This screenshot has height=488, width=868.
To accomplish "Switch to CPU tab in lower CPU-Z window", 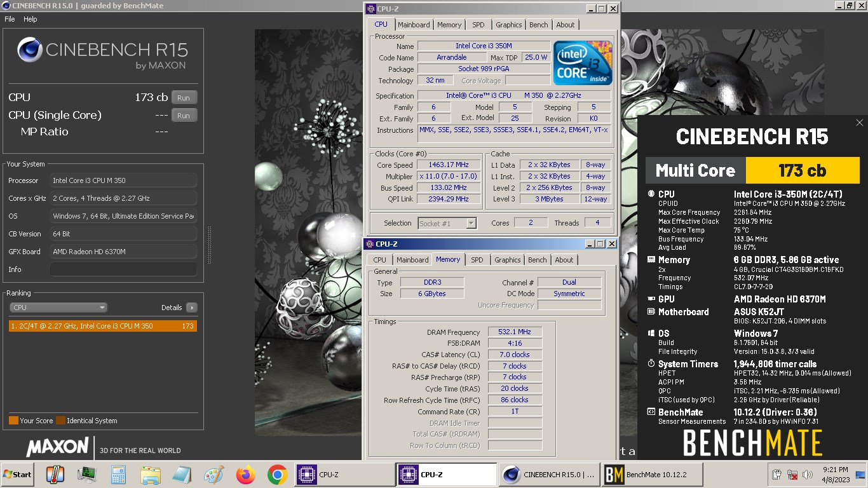I will [379, 260].
